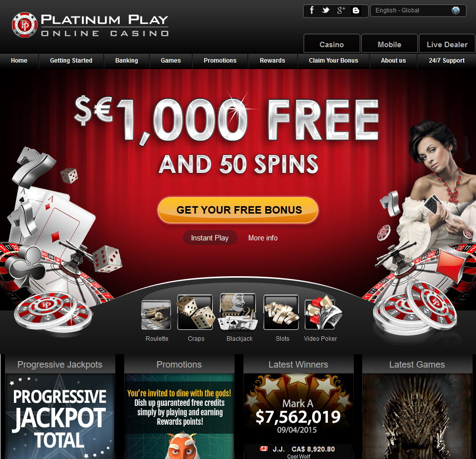Select the Slots sevens icon
This screenshot has height=459, width=476.
(x=281, y=312)
